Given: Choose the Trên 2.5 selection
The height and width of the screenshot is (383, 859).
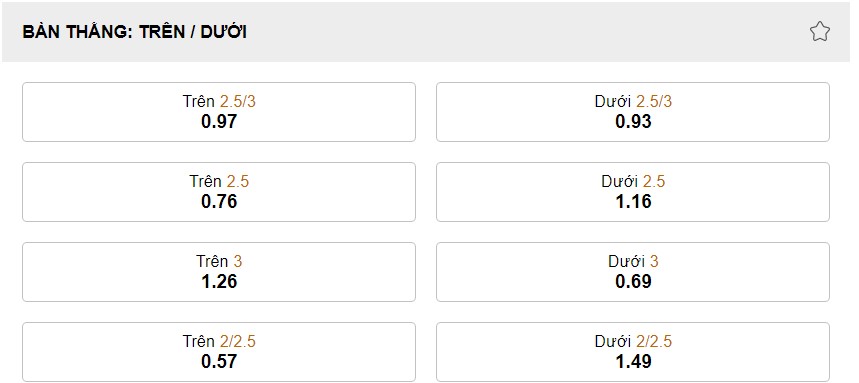Looking at the screenshot, I should click(219, 192).
